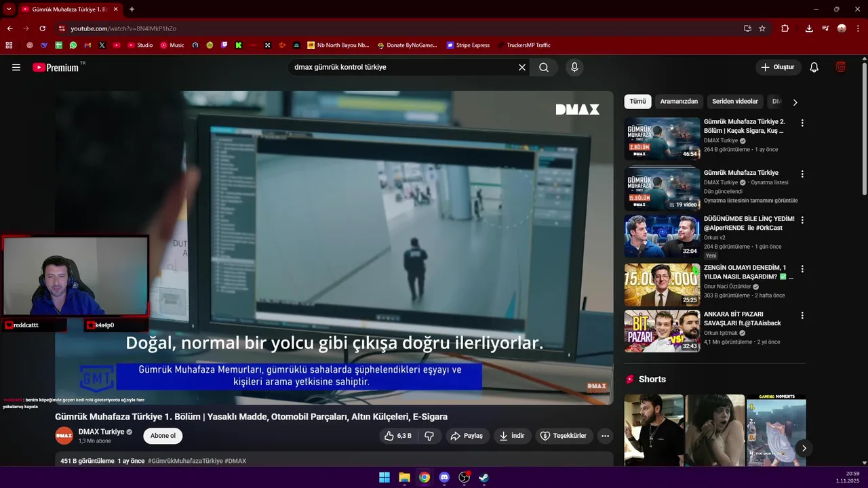Open options for the 19 video playlist
868x488 pixels.
802,174
